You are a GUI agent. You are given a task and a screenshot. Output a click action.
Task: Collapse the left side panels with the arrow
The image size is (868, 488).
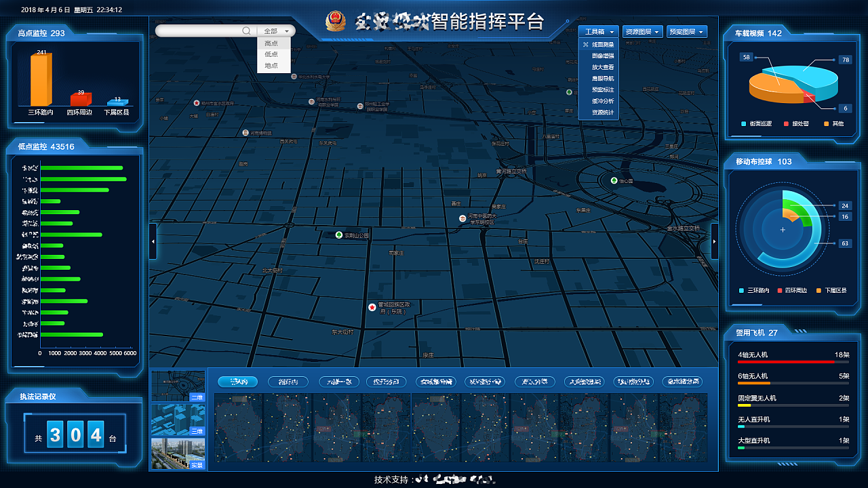[153, 241]
